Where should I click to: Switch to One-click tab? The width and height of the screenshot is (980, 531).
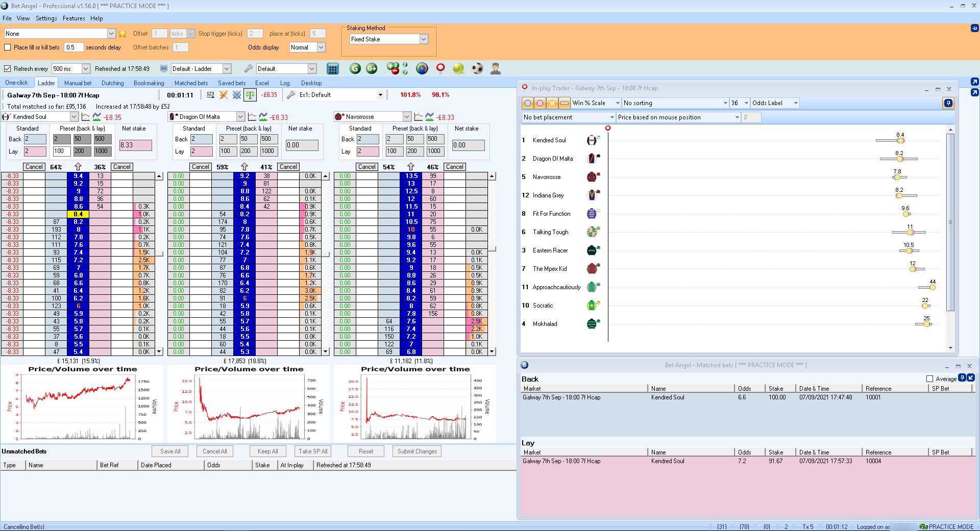click(17, 83)
